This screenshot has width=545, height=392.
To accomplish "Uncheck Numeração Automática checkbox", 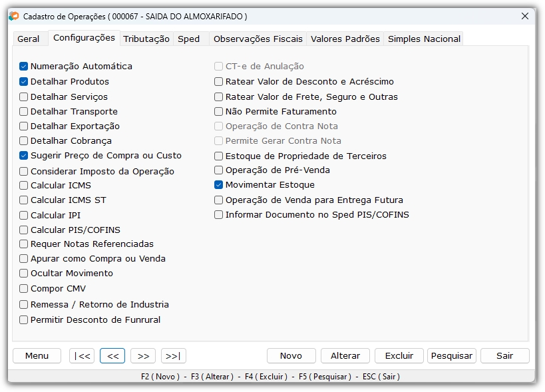I will (x=24, y=66).
